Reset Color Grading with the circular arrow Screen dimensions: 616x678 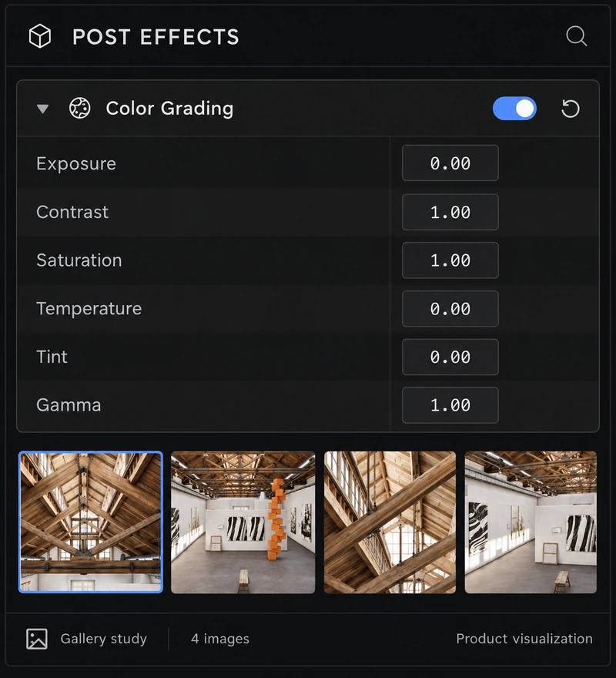tap(570, 108)
